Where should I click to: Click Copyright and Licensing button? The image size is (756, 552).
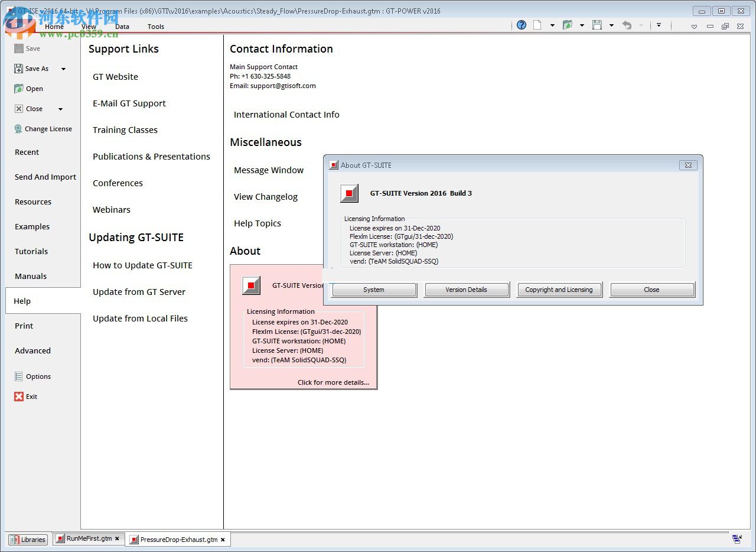[x=559, y=290]
